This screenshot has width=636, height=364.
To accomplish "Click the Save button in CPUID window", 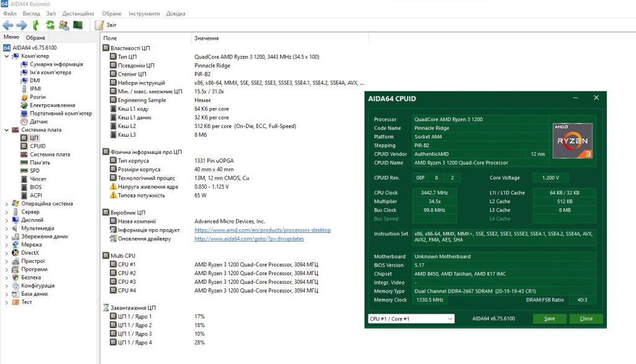I will point(550,319).
